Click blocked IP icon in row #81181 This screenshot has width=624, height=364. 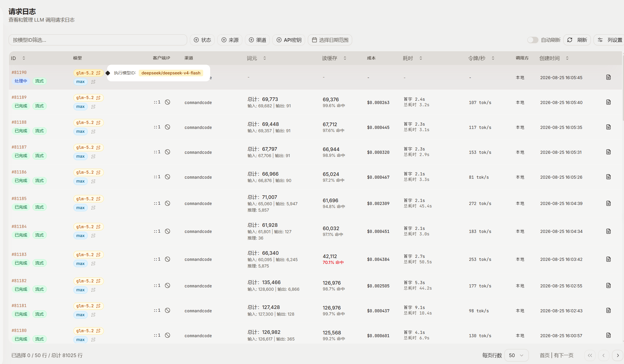click(167, 310)
